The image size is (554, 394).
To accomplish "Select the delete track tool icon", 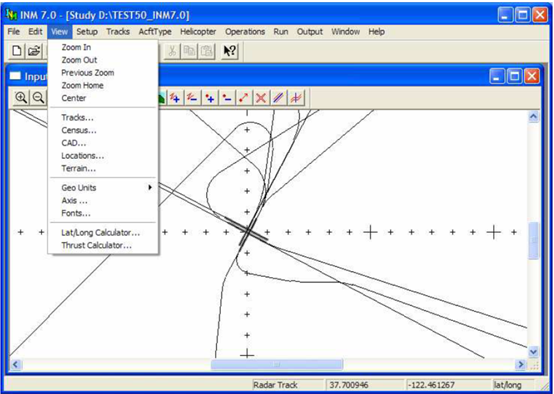I will 192,98.
